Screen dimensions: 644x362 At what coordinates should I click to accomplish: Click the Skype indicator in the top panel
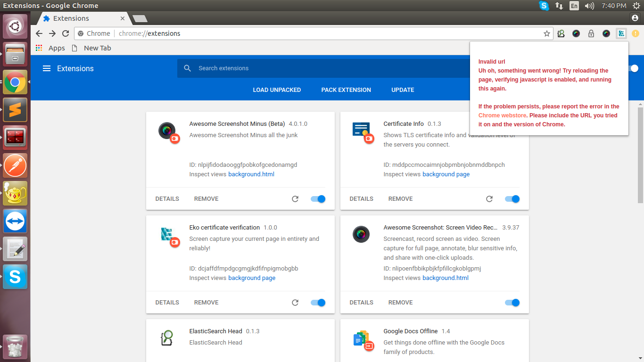544,6
